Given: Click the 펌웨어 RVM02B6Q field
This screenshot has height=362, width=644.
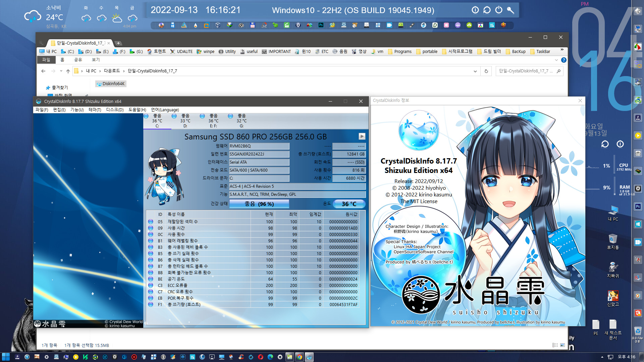Looking at the screenshot, I should pyautogui.click(x=259, y=146).
